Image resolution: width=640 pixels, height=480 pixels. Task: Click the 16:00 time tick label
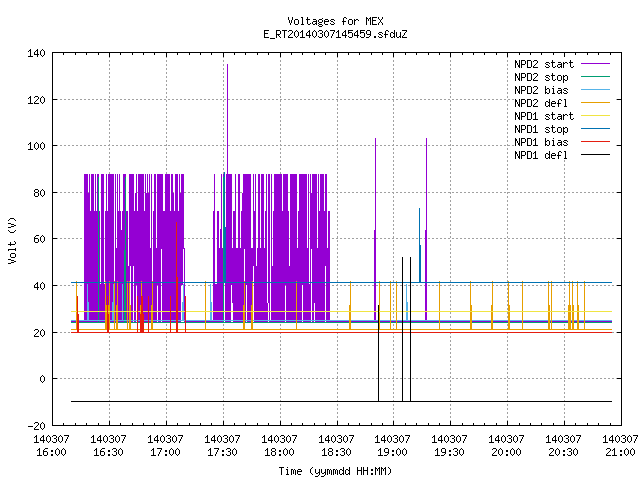(51, 452)
